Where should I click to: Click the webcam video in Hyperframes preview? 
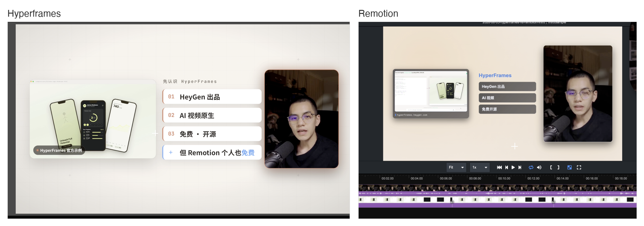click(301, 119)
